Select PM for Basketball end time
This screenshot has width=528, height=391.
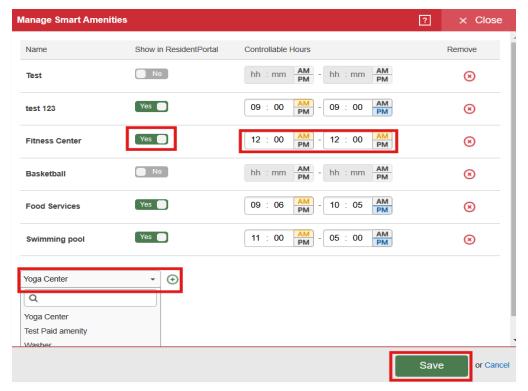point(382,177)
